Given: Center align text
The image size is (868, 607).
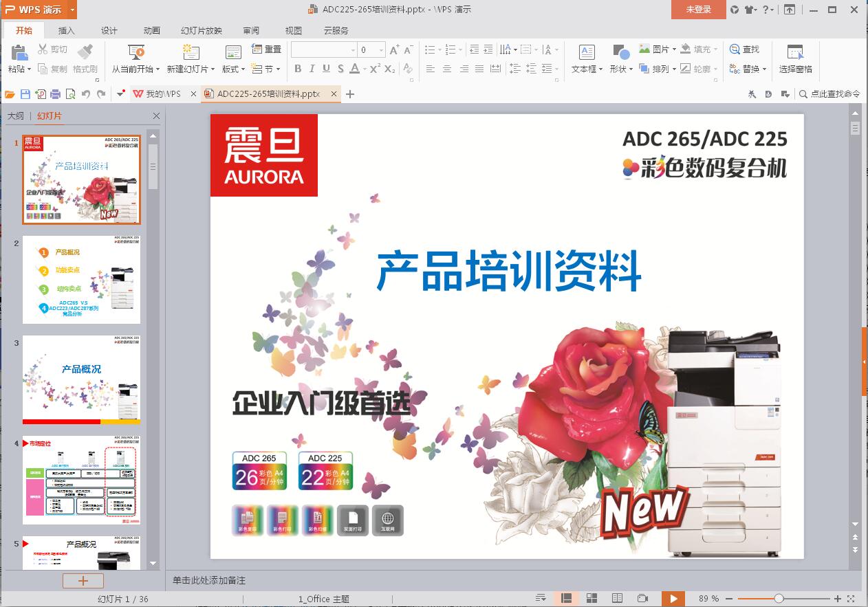Looking at the screenshot, I should (x=447, y=69).
